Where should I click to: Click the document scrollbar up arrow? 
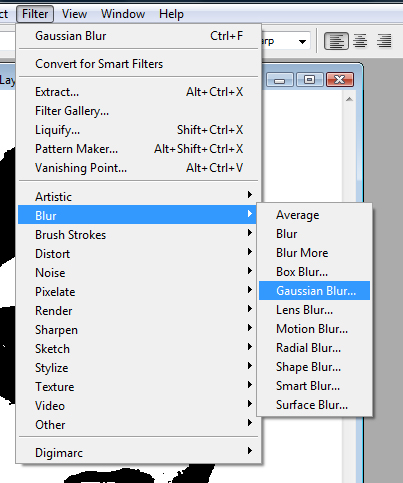(349, 99)
